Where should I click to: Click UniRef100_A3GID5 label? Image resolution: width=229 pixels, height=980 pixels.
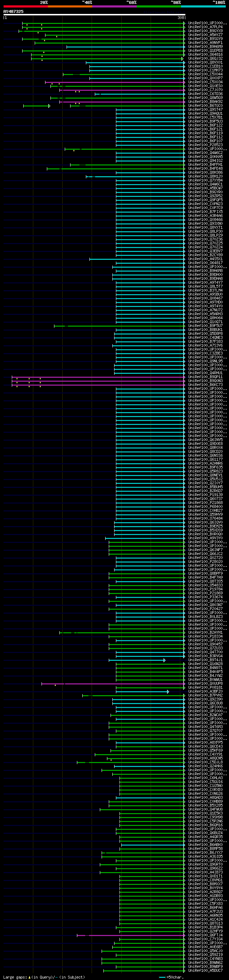205,857
